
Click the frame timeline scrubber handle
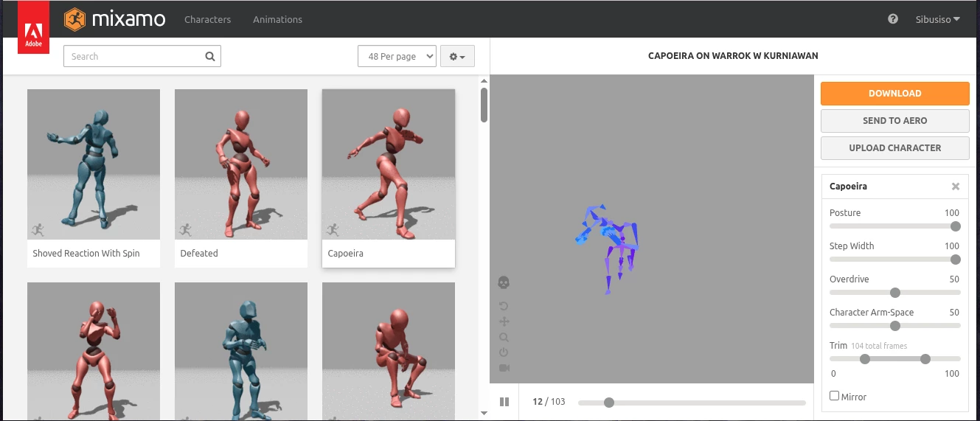(609, 403)
